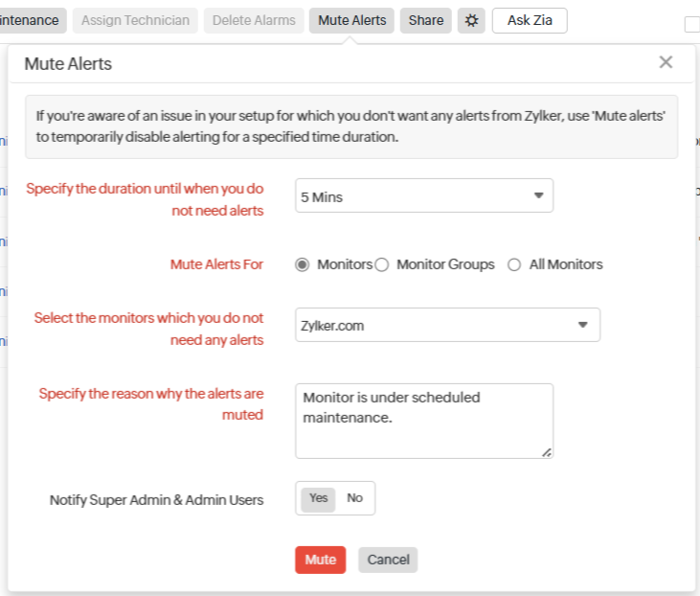Click the gear settings icon in toolbar
This screenshot has height=596, width=700.
(471, 20)
